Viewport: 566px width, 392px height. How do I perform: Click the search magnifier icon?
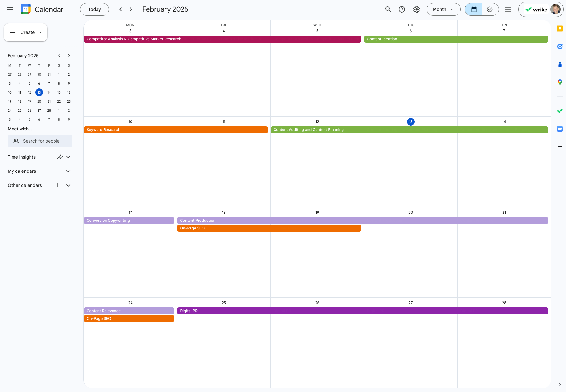[388, 9]
